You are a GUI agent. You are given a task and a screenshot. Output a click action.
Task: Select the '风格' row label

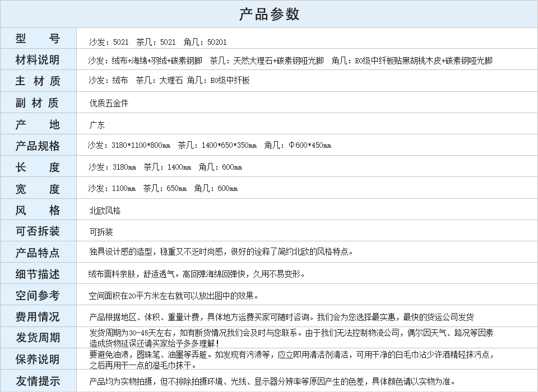(x=38, y=210)
